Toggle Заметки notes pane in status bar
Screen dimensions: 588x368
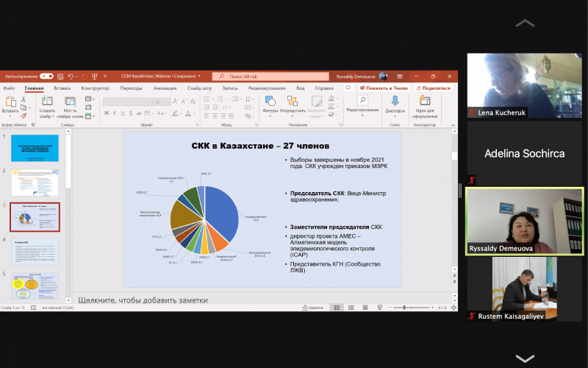(x=312, y=307)
